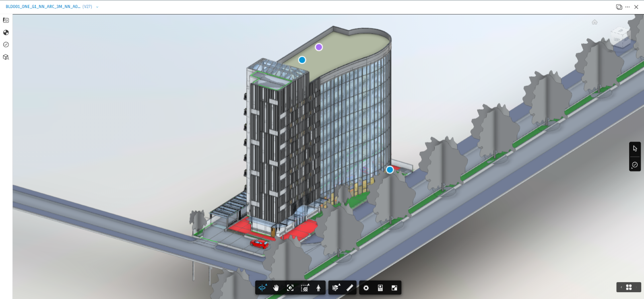The width and height of the screenshot is (644, 299).
Task: Open viewer Settings gear
Action: tap(366, 288)
